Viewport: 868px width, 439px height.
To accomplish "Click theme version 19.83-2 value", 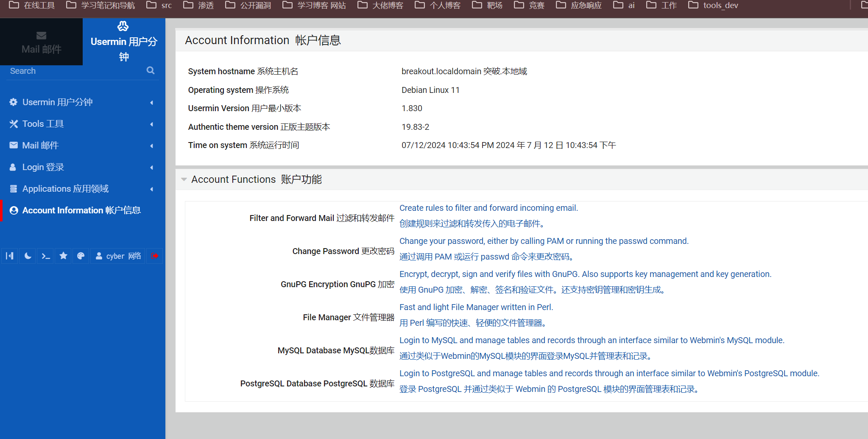I will pos(415,127).
